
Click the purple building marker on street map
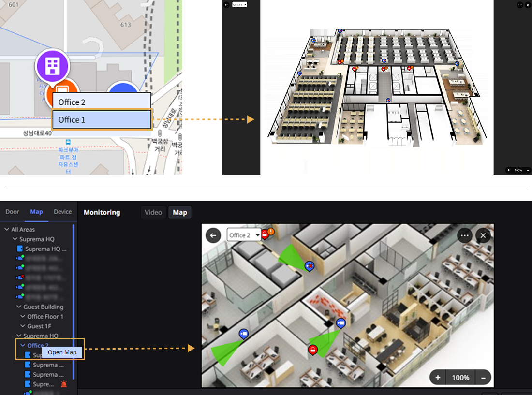click(x=52, y=66)
